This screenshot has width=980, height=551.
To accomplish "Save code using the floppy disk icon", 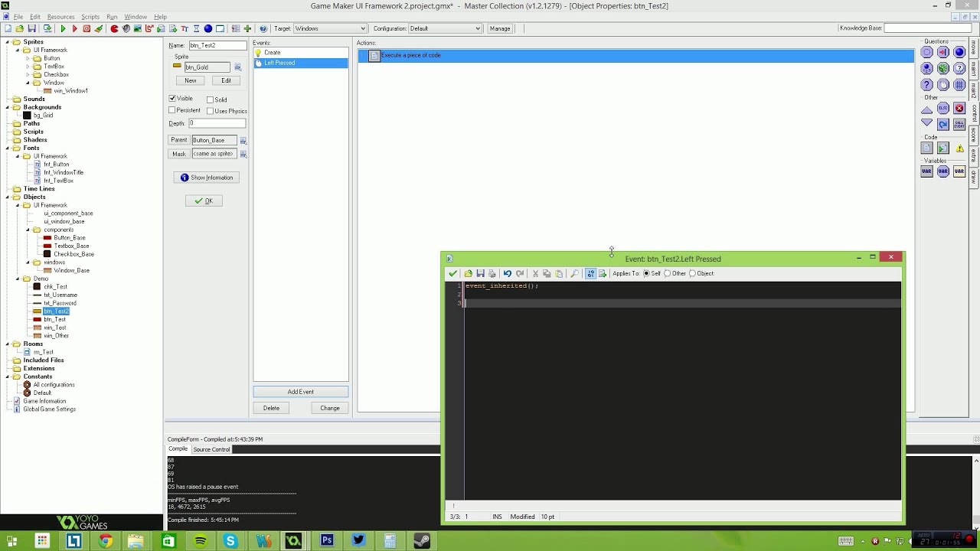I will [x=480, y=273].
